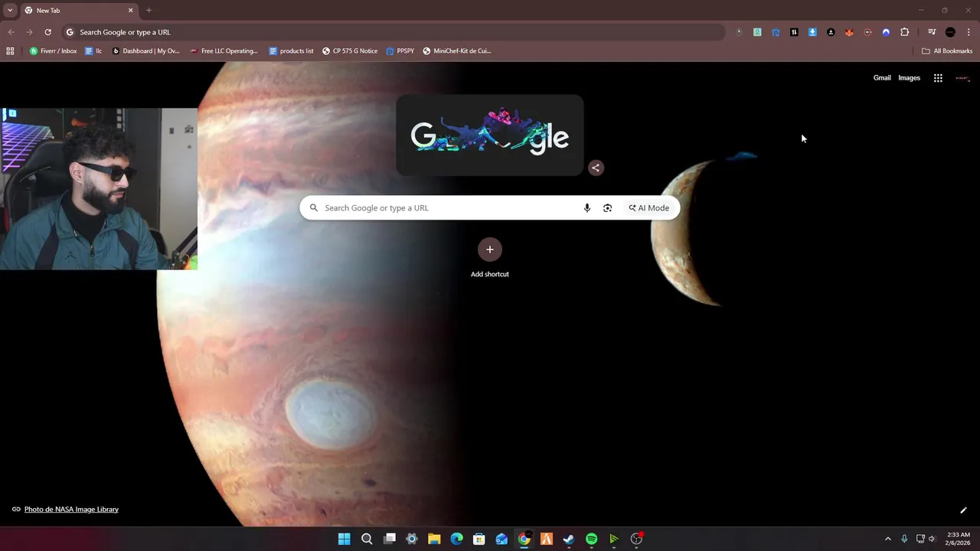Open Outlook mail from taskbar
This screenshot has width=980, height=551.
point(501,539)
